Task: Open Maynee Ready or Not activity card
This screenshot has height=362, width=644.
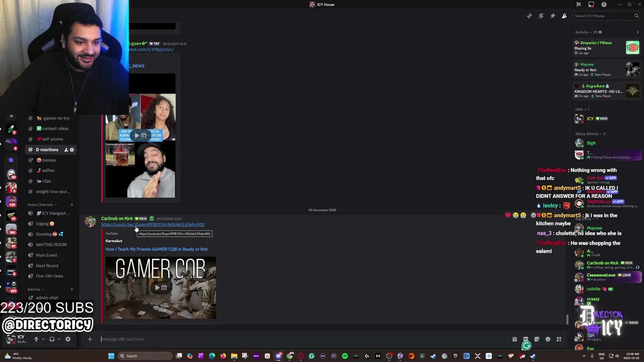Action: point(607,69)
